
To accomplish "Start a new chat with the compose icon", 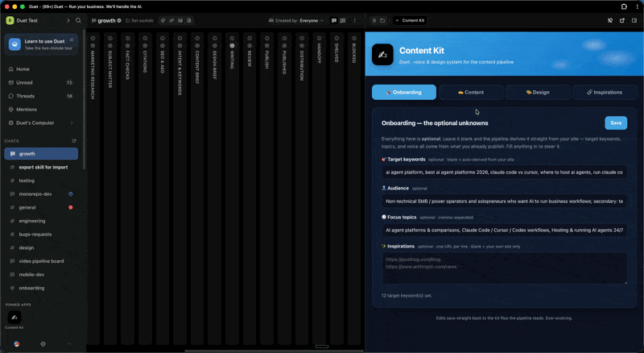I will 74,141.
